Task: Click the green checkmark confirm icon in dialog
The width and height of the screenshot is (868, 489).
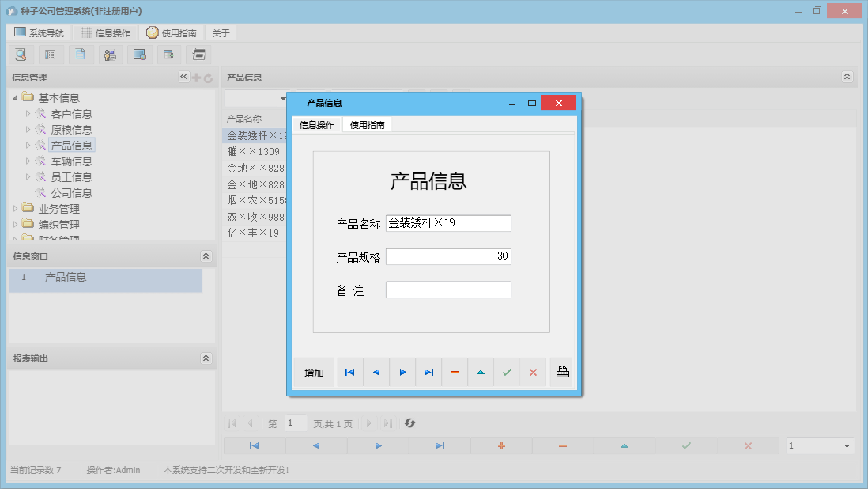Action: coord(507,371)
